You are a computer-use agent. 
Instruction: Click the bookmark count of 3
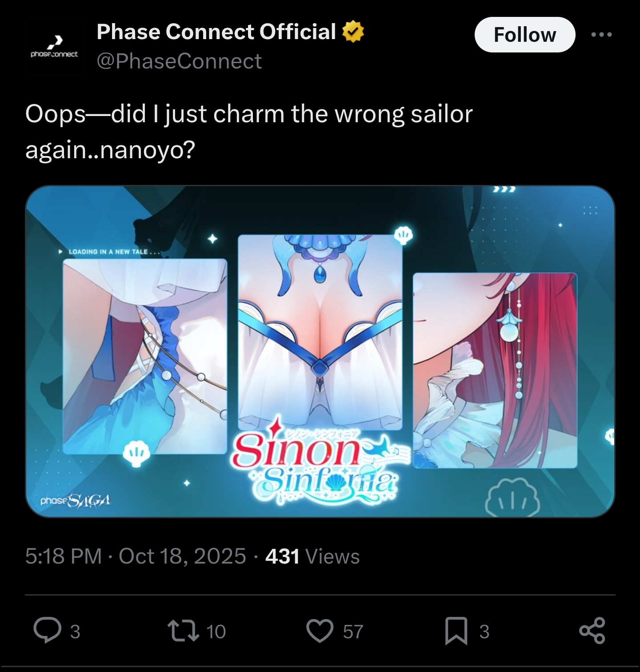(x=484, y=632)
